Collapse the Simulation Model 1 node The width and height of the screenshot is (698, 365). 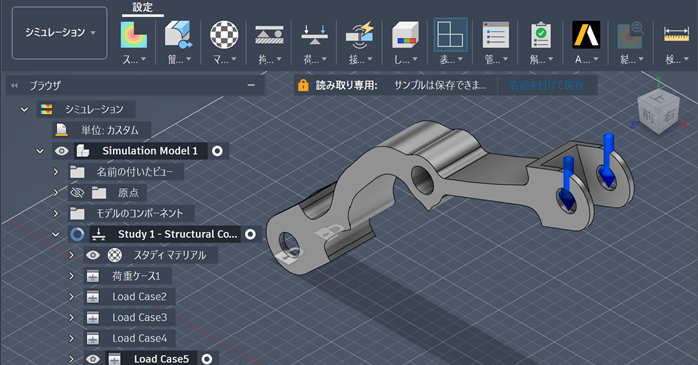(40, 151)
